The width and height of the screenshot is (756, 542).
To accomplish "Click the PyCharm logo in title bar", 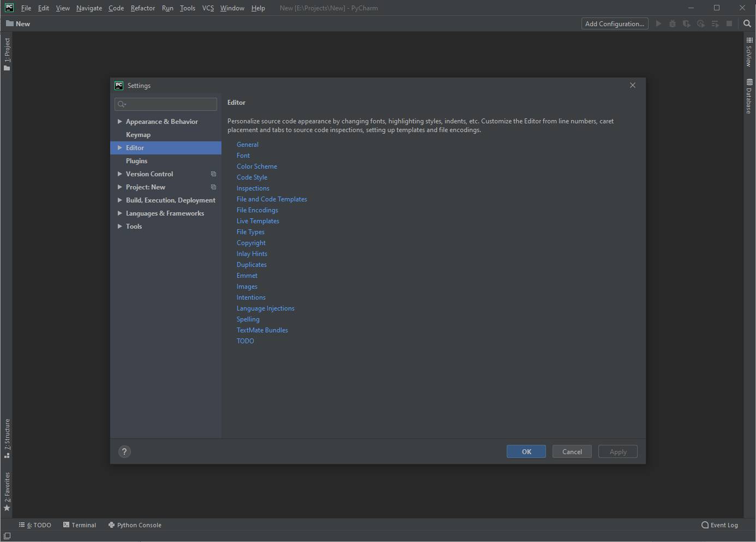I will pos(9,8).
